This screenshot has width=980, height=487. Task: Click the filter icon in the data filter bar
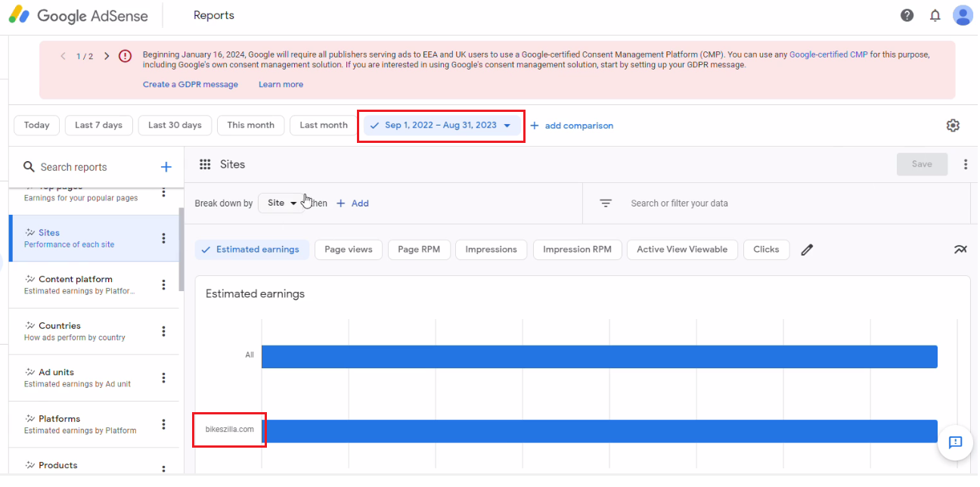606,203
